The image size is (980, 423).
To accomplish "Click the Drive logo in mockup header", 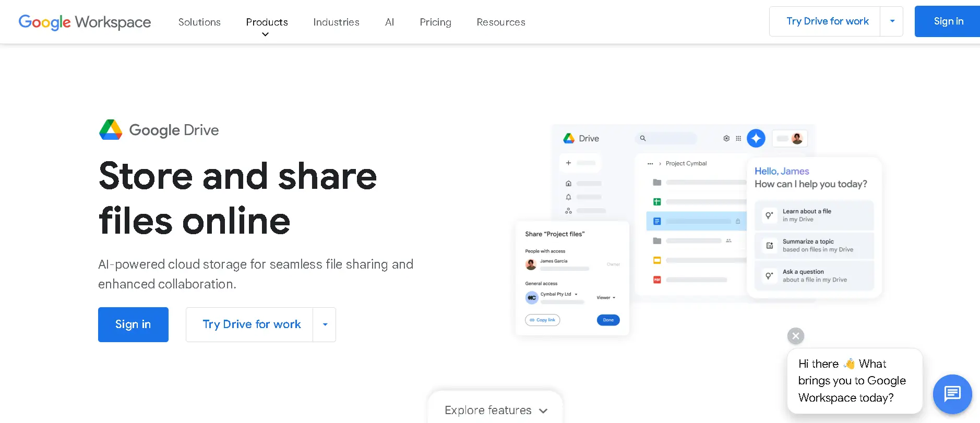I will tap(581, 138).
